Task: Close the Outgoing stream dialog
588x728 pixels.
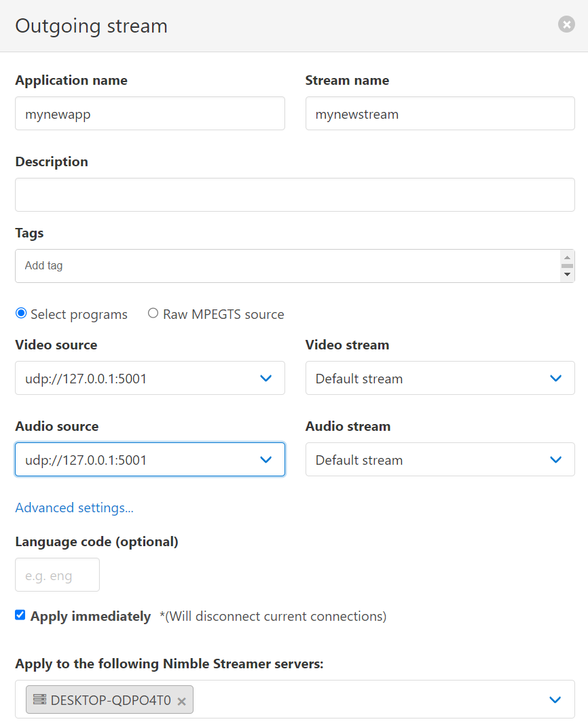Action: click(566, 24)
